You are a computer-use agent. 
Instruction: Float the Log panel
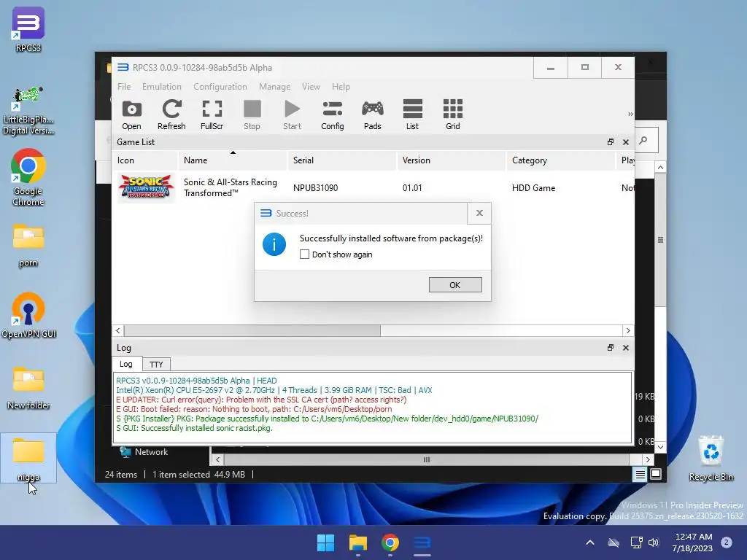point(611,348)
